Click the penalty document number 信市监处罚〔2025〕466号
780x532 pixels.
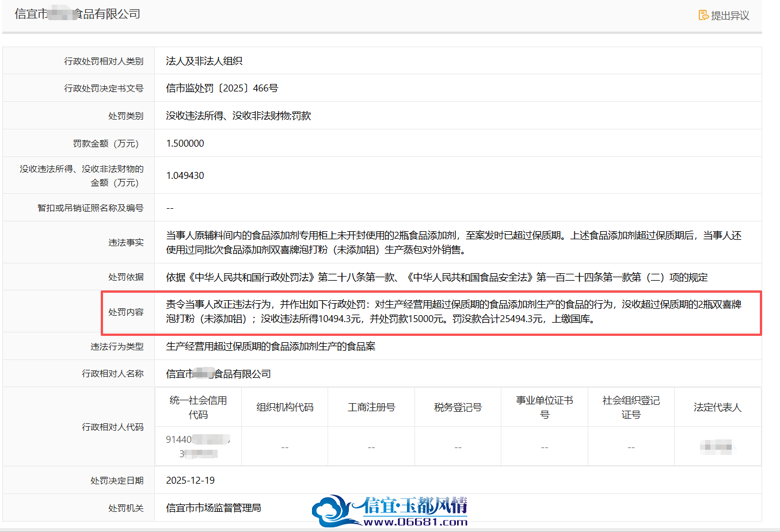click(222, 88)
